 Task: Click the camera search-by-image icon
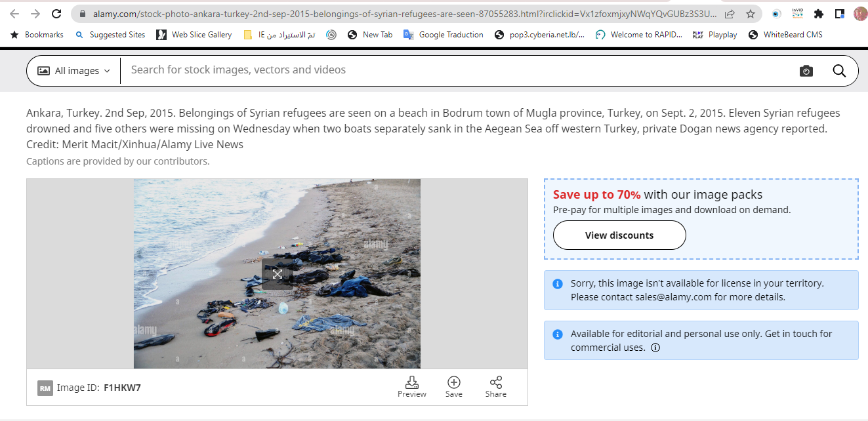tap(806, 71)
